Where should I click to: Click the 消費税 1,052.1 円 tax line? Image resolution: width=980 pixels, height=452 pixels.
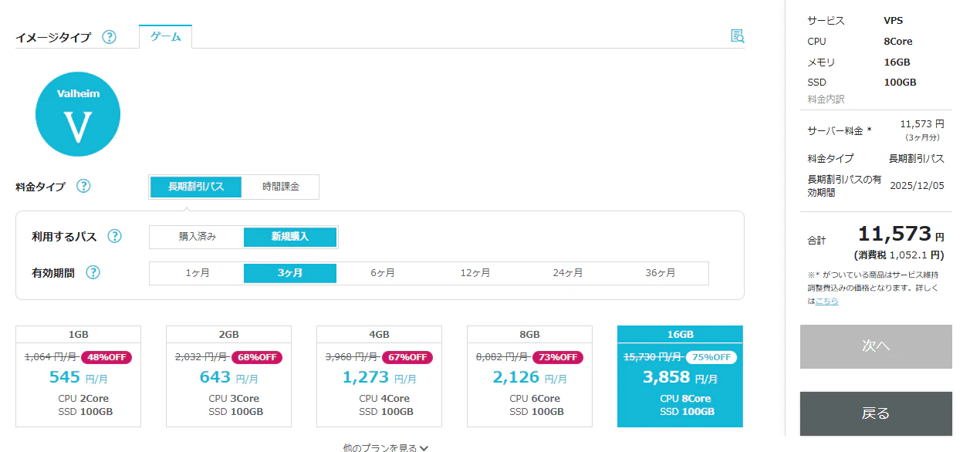[899, 255]
